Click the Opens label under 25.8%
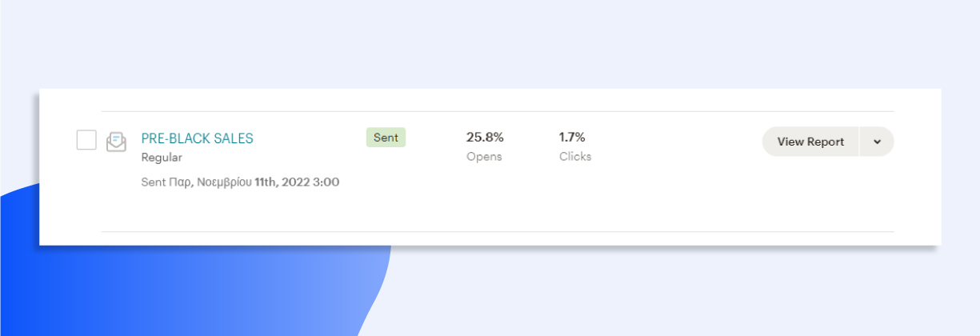This screenshot has width=980, height=336. tap(484, 157)
